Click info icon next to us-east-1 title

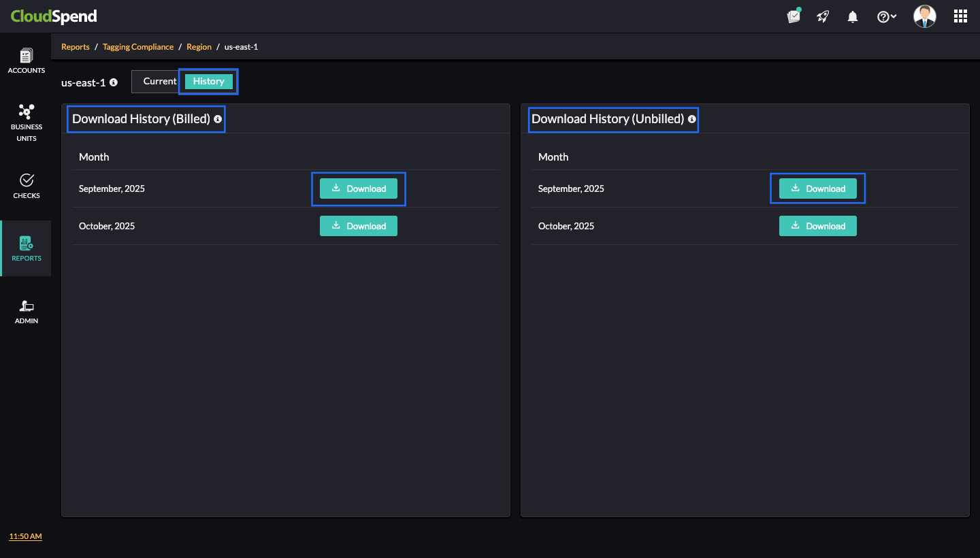tap(114, 82)
